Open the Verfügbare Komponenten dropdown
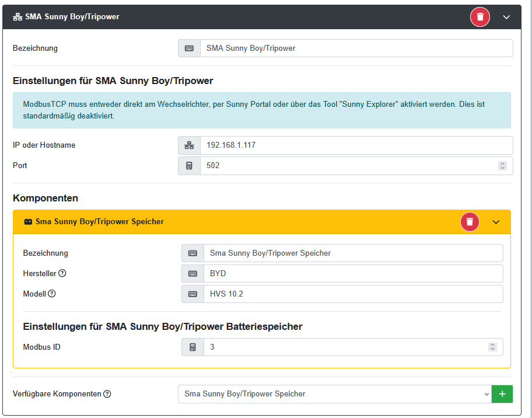This screenshot has width=532, height=418. [334, 394]
